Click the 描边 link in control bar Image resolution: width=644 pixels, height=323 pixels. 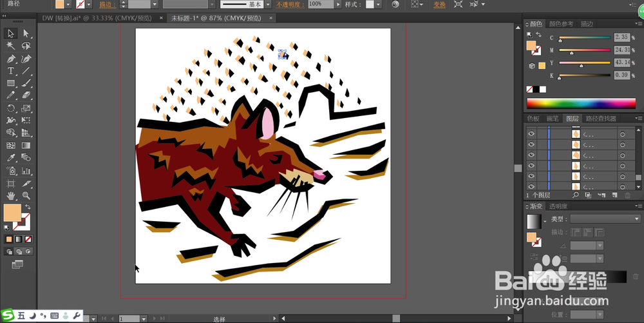tap(108, 5)
